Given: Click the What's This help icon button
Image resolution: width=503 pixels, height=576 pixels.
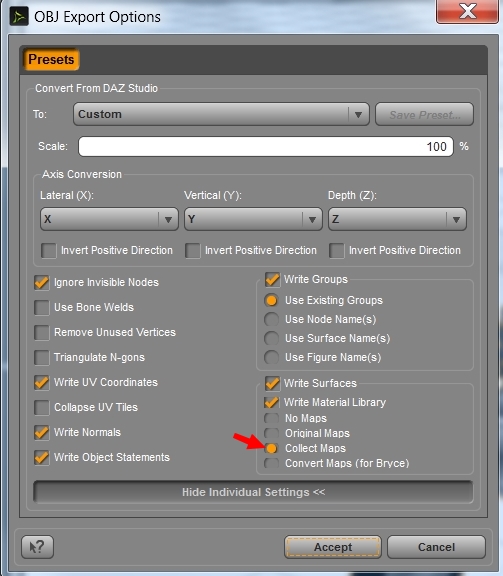Looking at the screenshot, I should pos(37,547).
